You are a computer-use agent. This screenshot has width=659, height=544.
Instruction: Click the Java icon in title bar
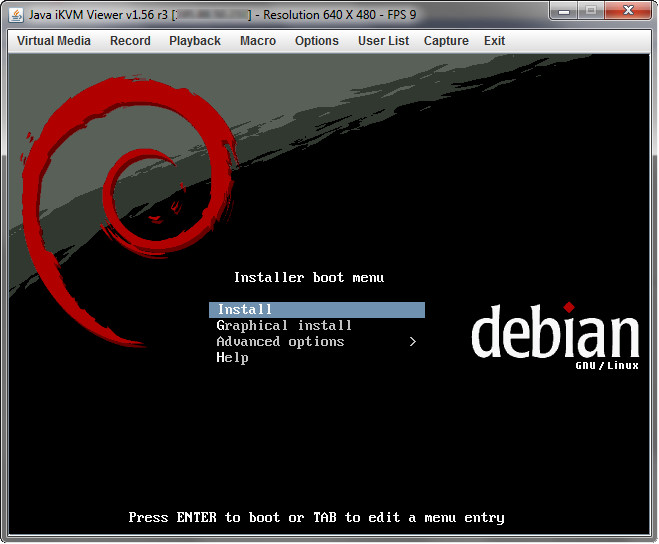(16, 15)
